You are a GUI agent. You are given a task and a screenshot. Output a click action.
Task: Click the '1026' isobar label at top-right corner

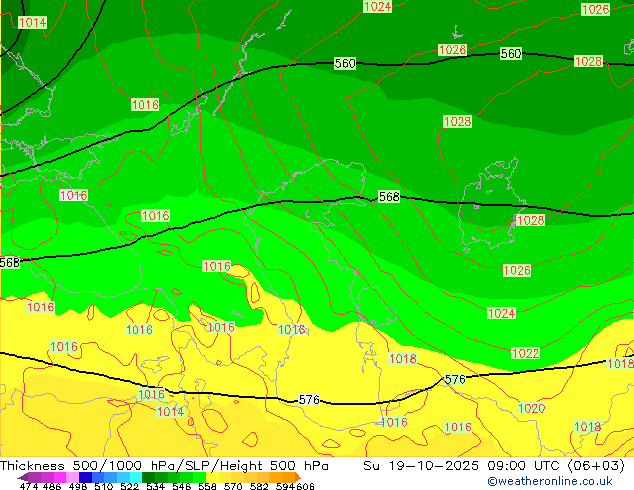595,9
